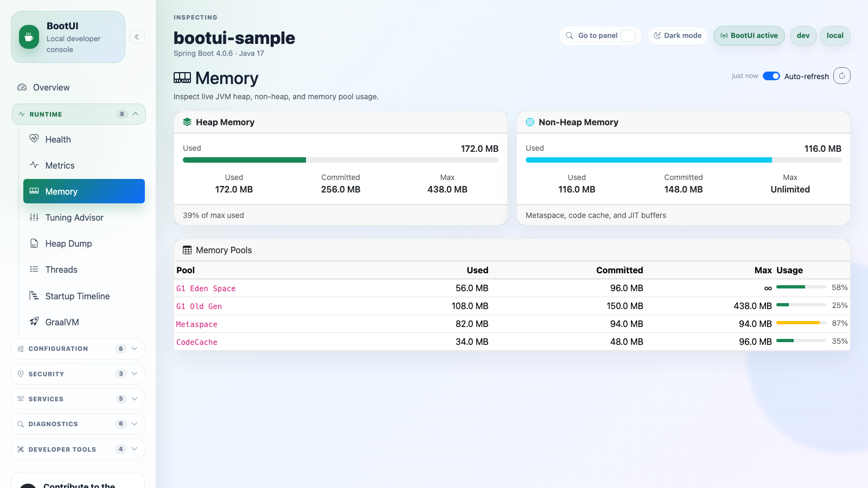The height and width of the screenshot is (488, 868).
Task: Click the Go to panel search field
Action: pyautogui.click(x=601, y=36)
